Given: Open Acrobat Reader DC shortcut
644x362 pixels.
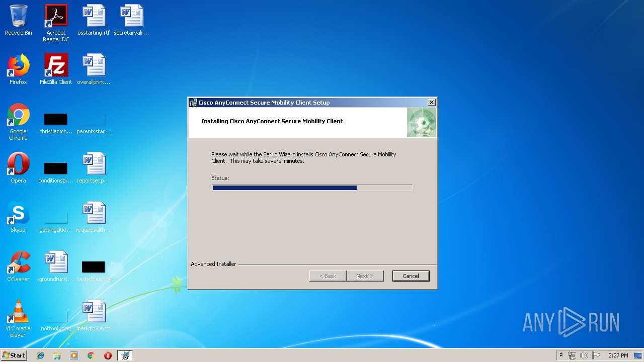Looking at the screenshot, I should point(56,23).
